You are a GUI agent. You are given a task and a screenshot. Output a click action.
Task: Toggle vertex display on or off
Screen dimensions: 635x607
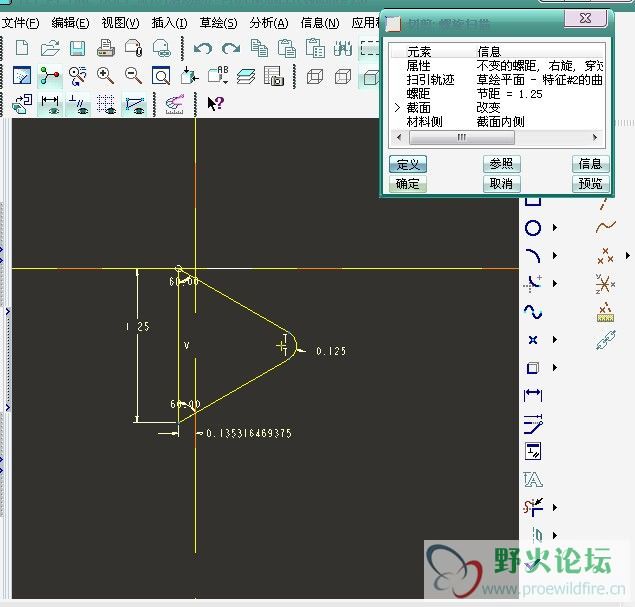click(134, 104)
